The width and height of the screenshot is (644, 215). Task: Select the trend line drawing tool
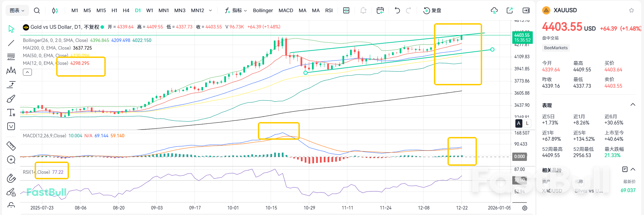pyautogui.click(x=11, y=43)
